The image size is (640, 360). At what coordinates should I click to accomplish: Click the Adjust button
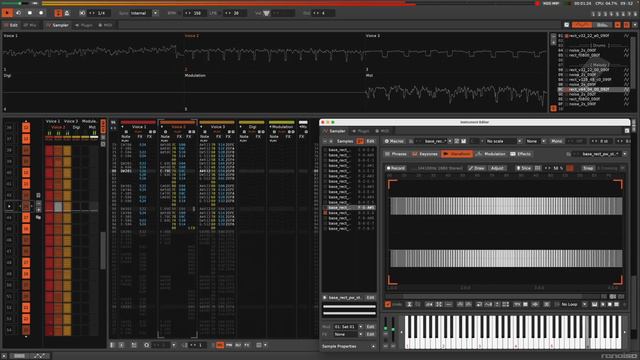point(497,168)
